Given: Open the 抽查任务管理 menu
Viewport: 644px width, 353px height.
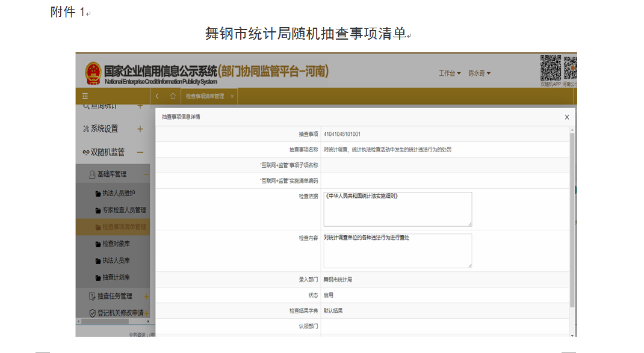Looking at the screenshot, I should pyautogui.click(x=114, y=296).
